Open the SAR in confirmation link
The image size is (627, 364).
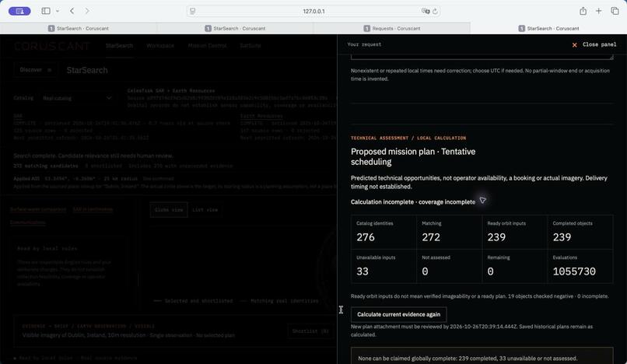coord(93,209)
